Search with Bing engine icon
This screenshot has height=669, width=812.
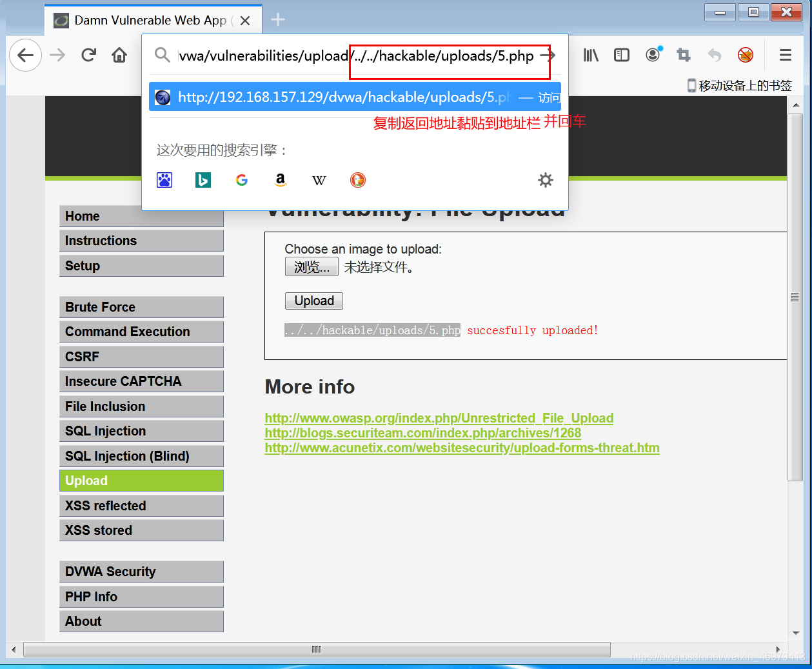[203, 180]
